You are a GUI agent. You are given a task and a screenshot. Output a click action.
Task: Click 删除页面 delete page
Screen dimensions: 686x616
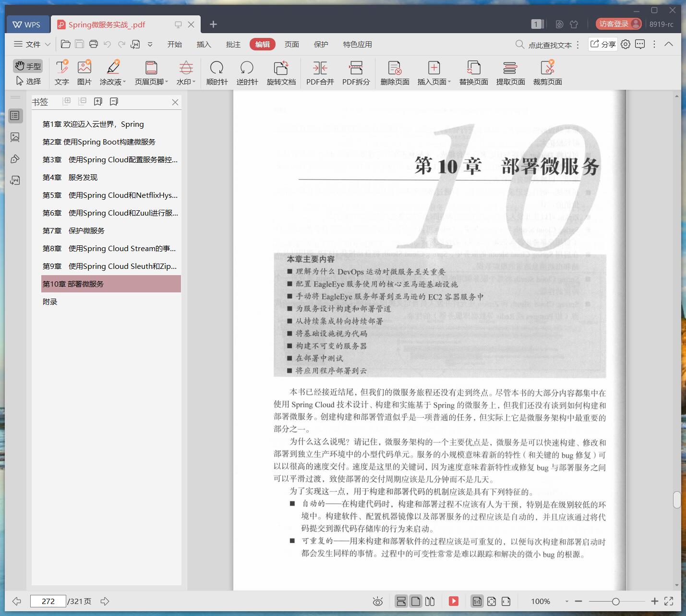pyautogui.click(x=395, y=72)
